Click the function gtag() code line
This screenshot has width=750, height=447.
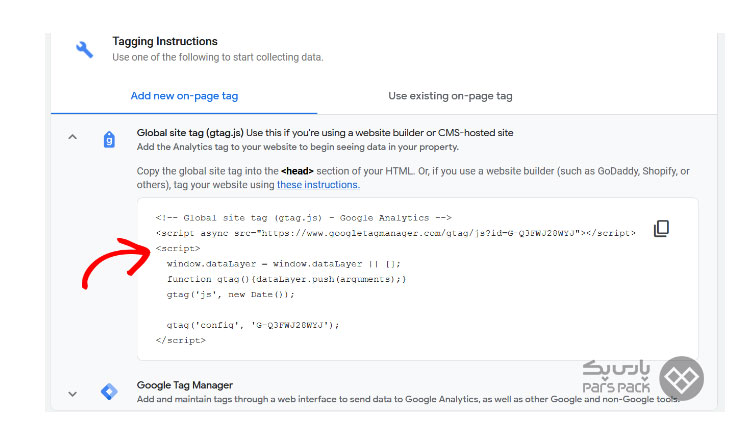pyautogui.click(x=287, y=279)
